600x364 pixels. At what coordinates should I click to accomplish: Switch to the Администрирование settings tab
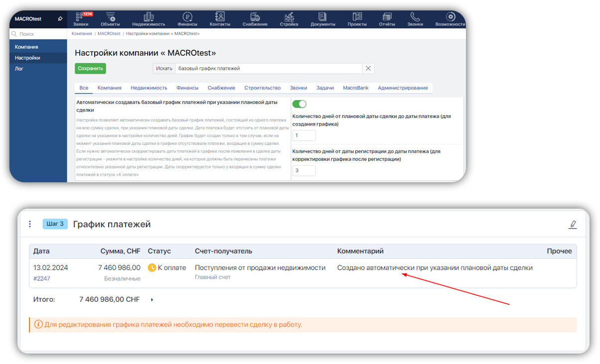402,88
